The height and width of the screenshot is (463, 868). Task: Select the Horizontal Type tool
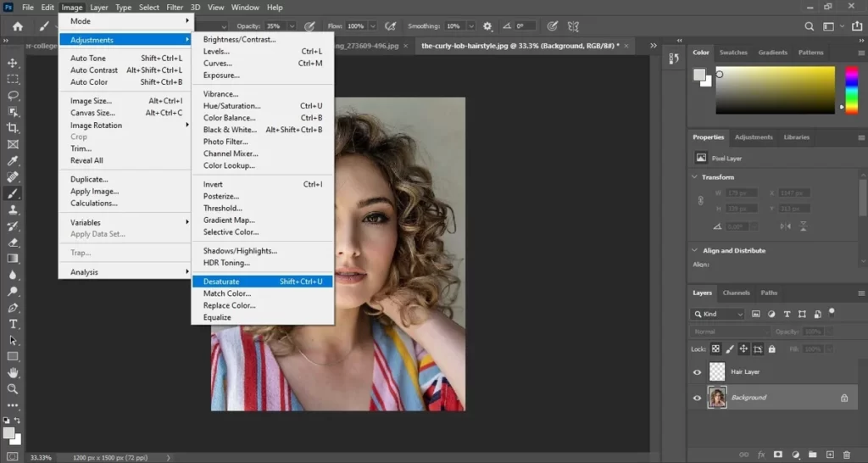click(x=13, y=324)
